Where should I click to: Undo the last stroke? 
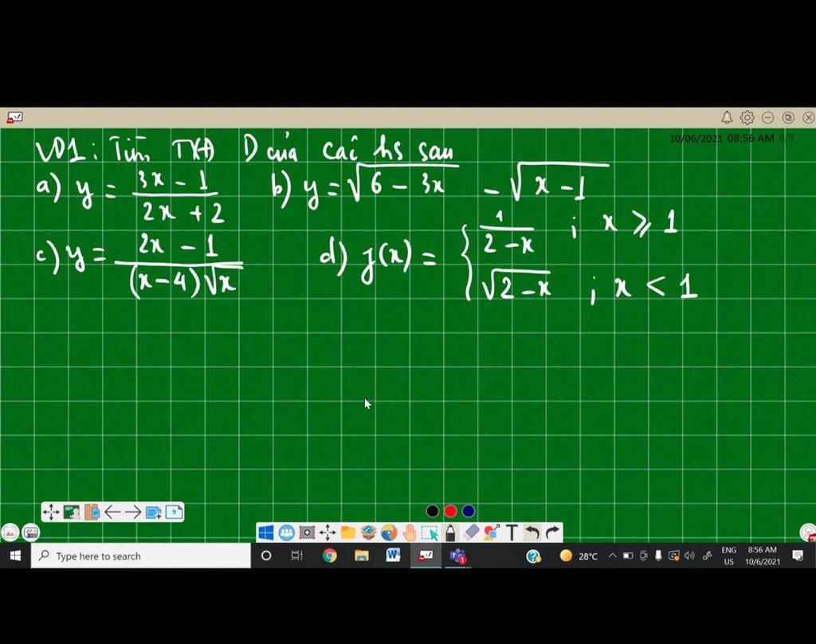[x=532, y=532]
